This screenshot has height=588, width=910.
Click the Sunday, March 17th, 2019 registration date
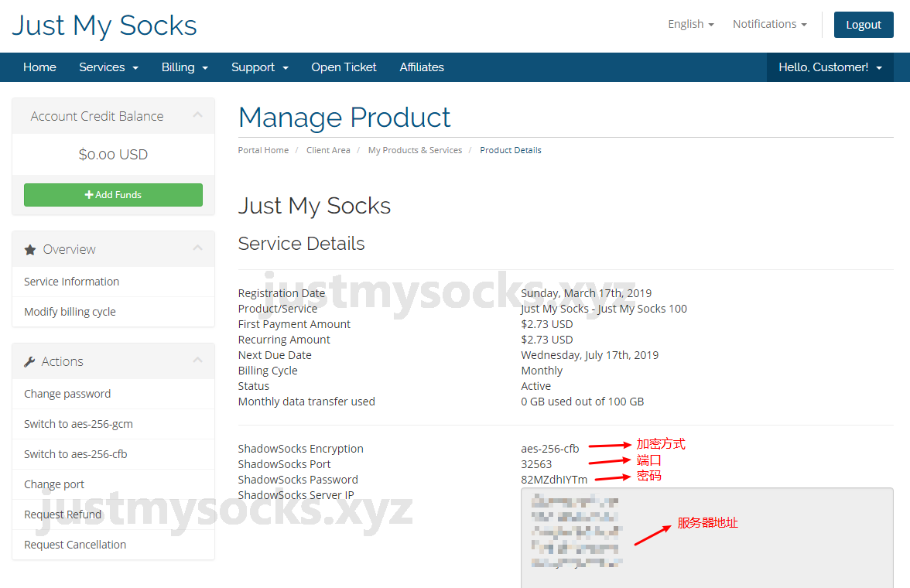(587, 293)
